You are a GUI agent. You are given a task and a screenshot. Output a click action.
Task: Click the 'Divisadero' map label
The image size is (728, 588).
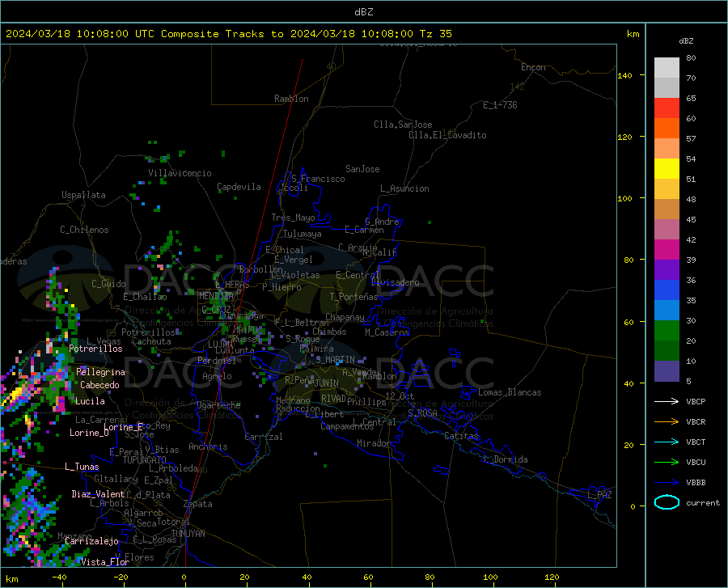pos(395,282)
